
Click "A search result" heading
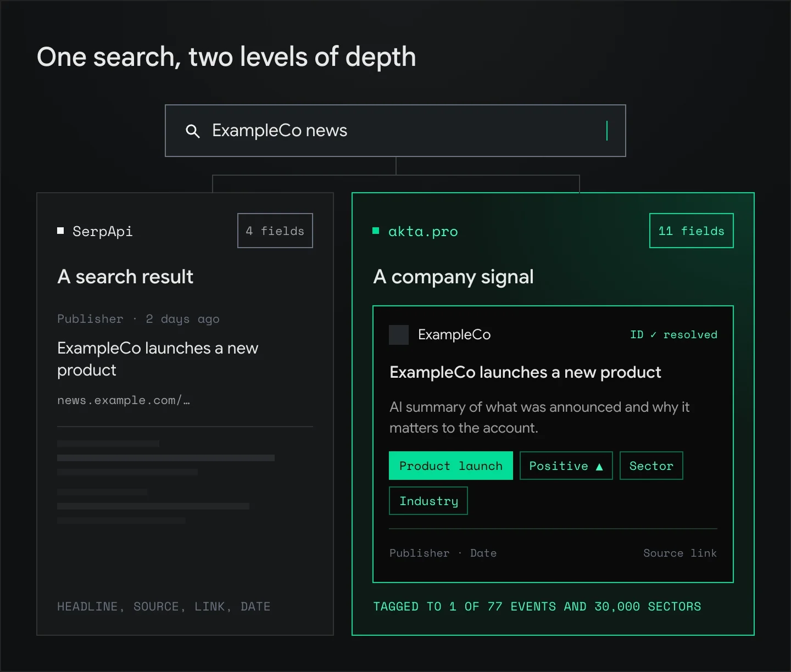coord(125,277)
